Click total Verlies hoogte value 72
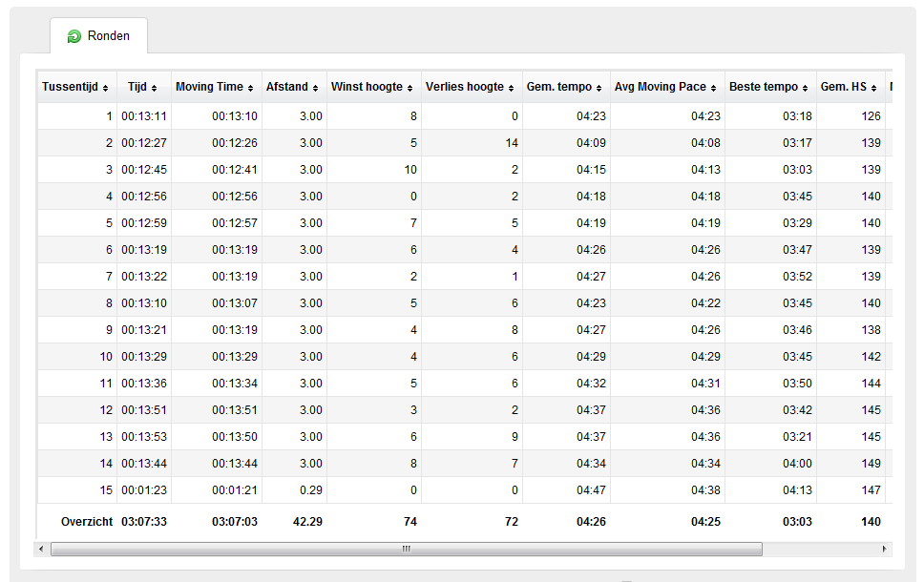Screen dimensions: 924x582 (512, 521)
